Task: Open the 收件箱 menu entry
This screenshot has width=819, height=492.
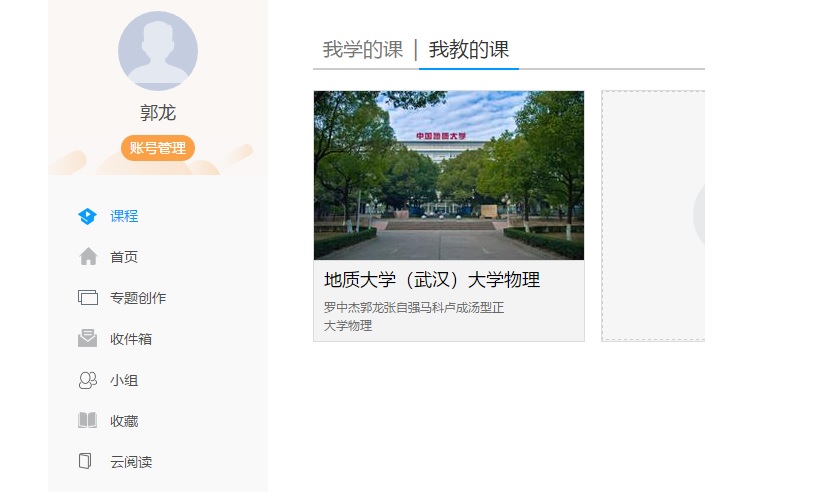Action: point(131,339)
